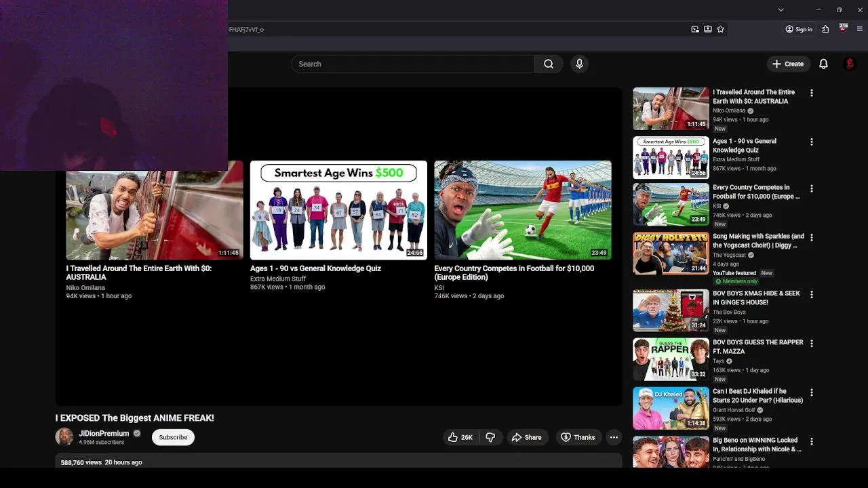Bookmark this page with star icon
Image resolution: width=868 pixels, height=488 pixels.
click(x=721, y=29)
